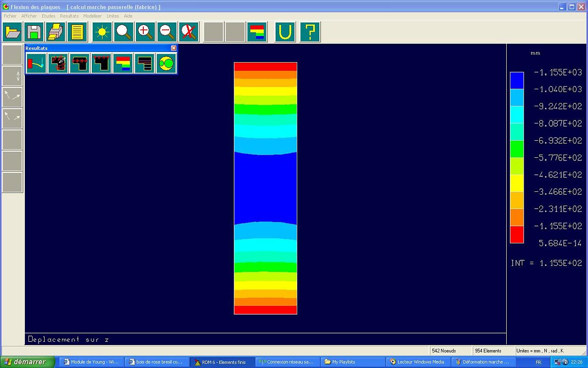The height and width of the screenshot is (368, 588).
Task: Click the legend value -9.242E+02
Action: point(558,106)
